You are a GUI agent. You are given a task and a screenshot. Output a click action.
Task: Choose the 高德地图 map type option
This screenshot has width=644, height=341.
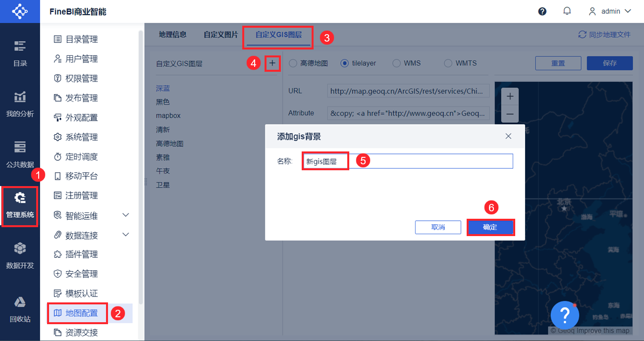coord(292,63)
